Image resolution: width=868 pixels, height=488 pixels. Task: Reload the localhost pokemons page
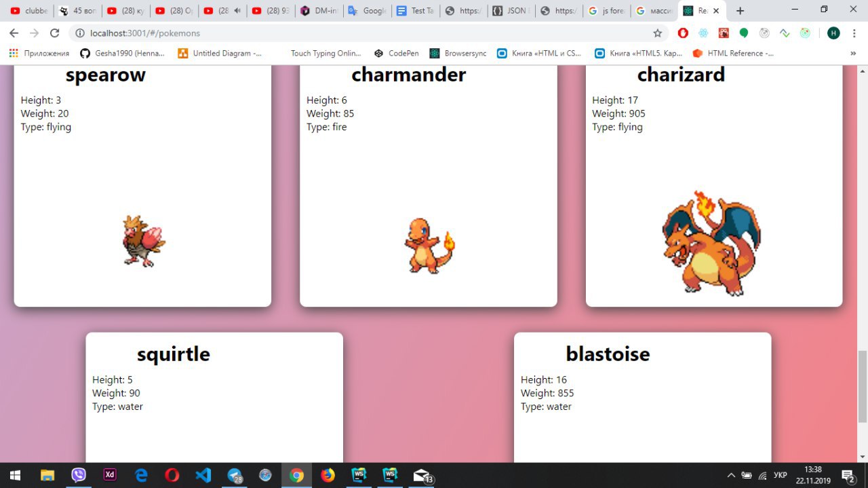point(55,33)
